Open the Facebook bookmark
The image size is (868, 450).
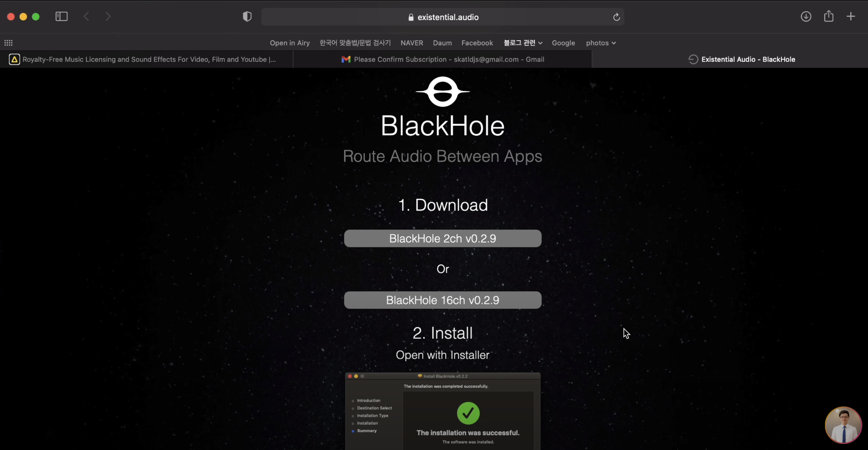click(477, 43)
